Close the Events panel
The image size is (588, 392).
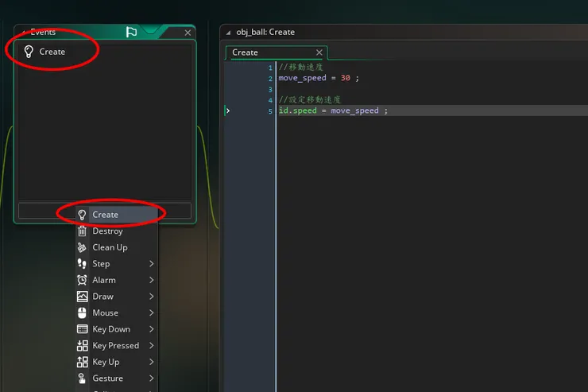(x=188, y=33)
